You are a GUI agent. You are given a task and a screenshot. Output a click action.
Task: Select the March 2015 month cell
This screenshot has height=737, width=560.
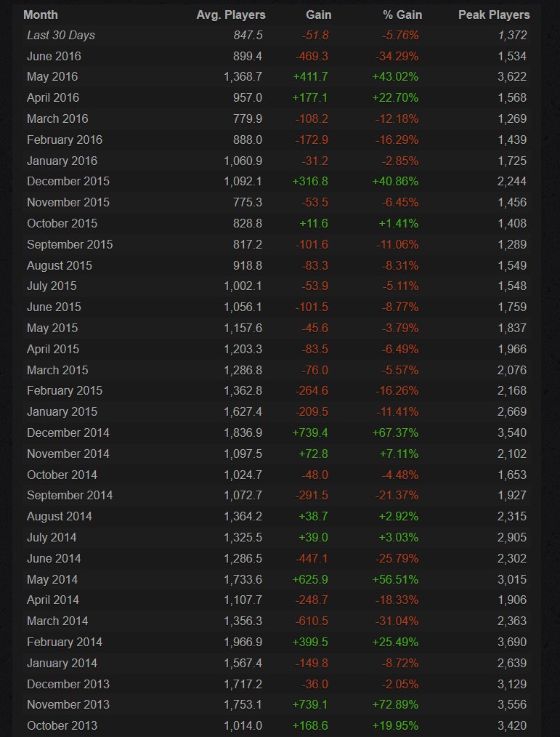tap(57, 370)
